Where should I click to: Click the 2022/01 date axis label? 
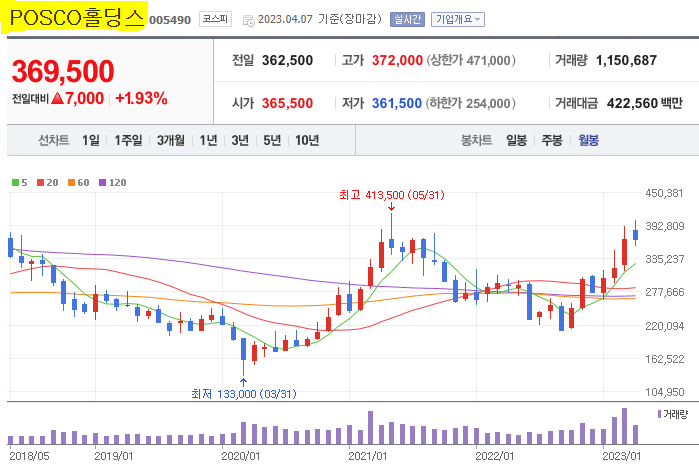[494, 456]
